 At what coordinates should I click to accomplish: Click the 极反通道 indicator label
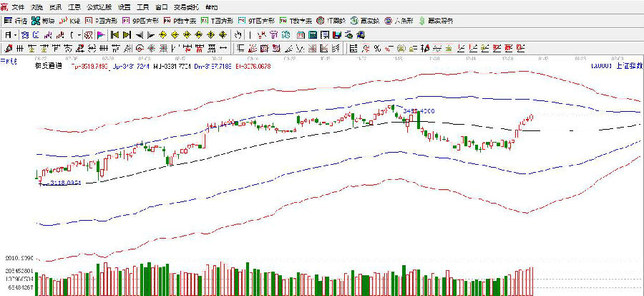click(48, 65)
